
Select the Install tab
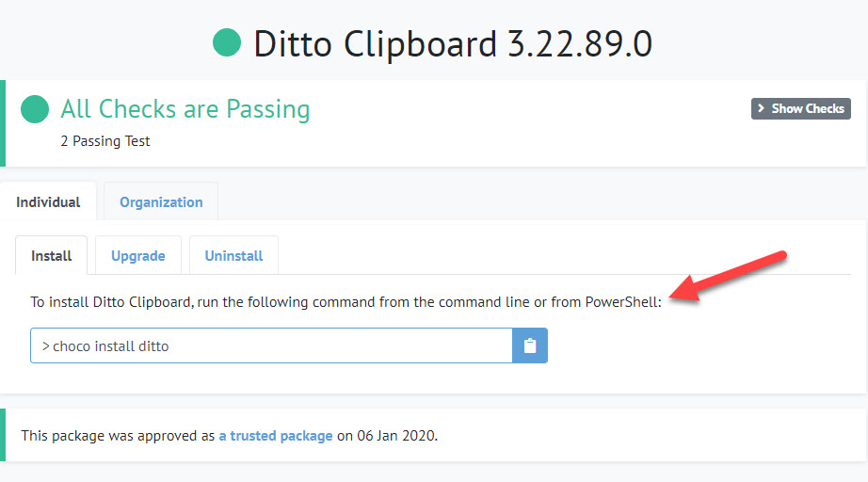[x=52, y=256]
